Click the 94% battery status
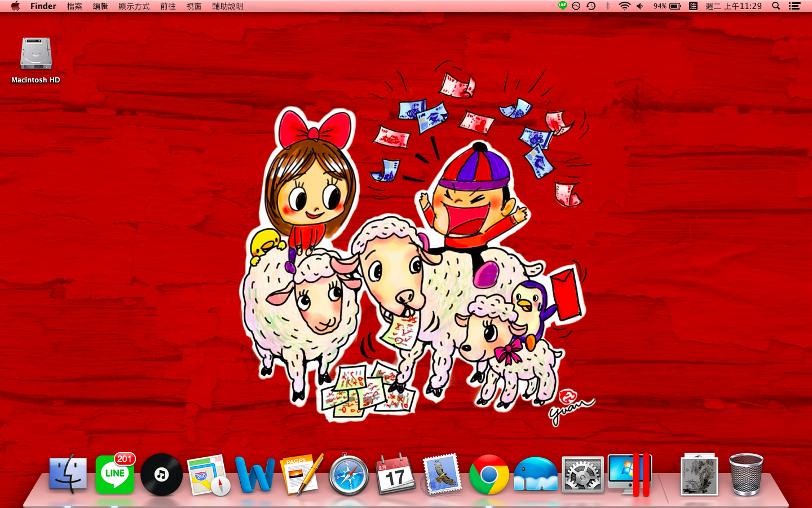Image resolution: width=812 pixels, height=508 pixels. coord(667,6)
